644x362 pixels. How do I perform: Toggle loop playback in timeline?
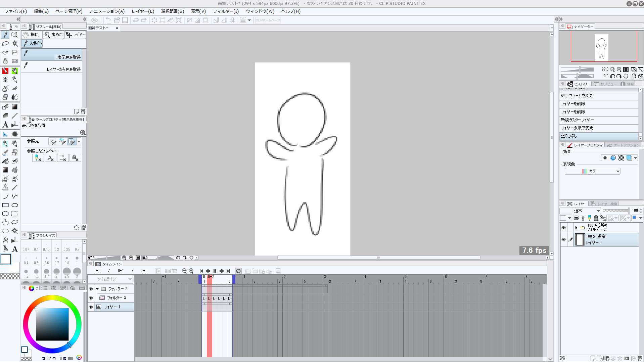pyautogui.click(x=238, y=271)
